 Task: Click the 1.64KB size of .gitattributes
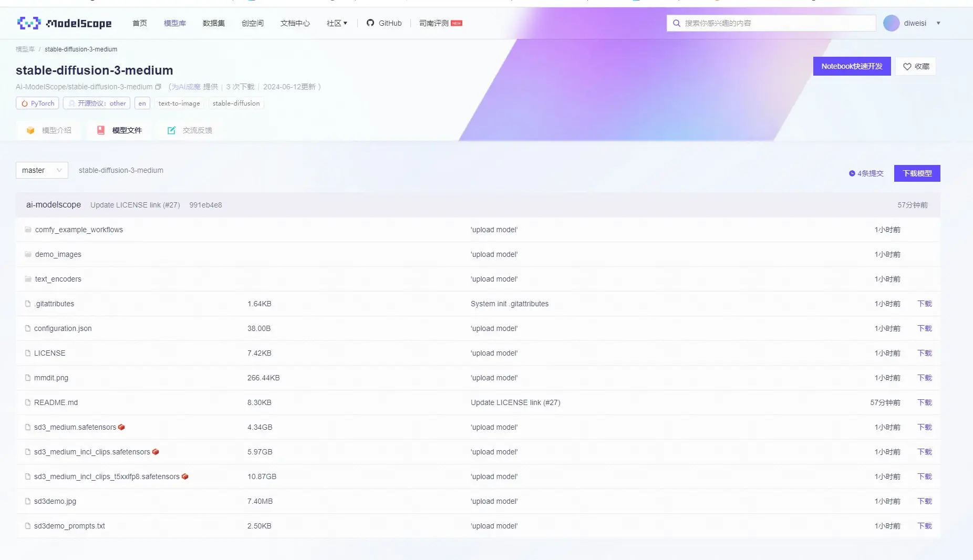coord(260,304)
